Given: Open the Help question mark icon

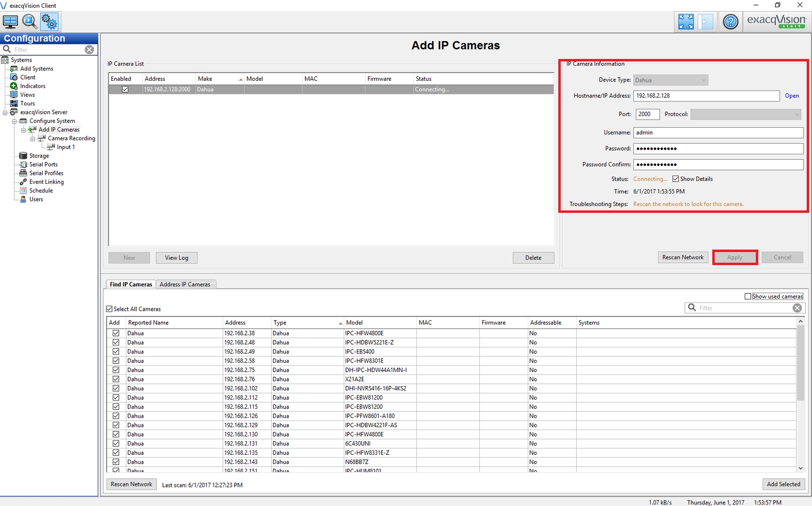Looking at the screenshot, I should point(730,22).
